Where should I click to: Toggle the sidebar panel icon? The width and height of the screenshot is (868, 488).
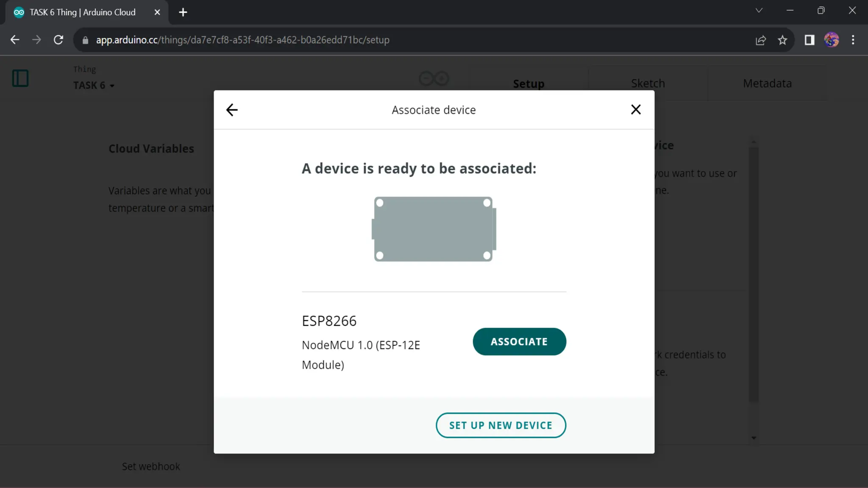pos(20,78)
